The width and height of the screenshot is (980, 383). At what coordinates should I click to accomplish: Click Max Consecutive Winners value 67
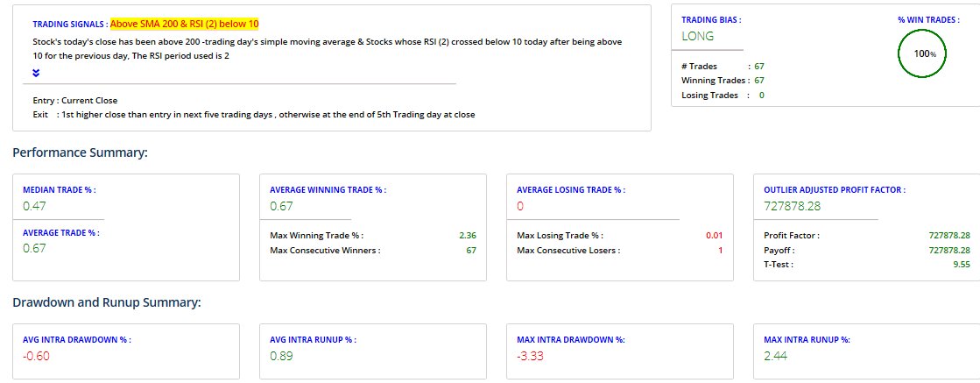coord(470,250)
